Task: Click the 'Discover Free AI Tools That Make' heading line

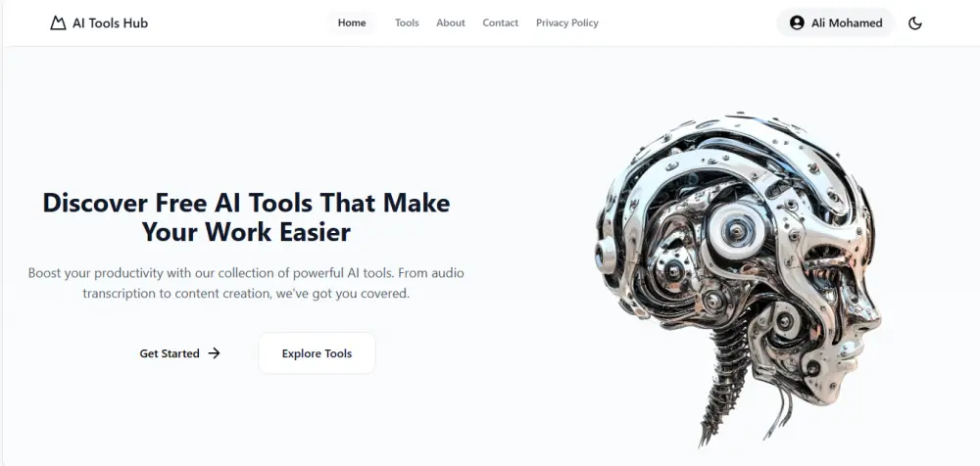Action: 246,203
